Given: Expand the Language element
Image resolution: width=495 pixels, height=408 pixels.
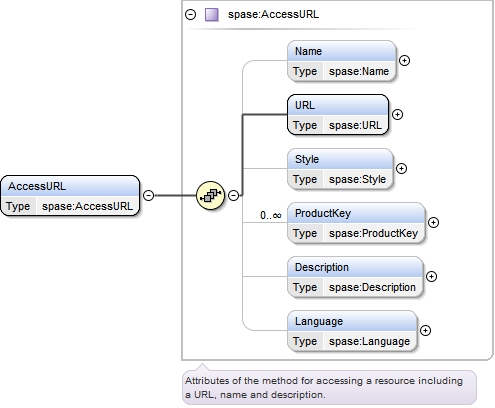Looking at the screenshot, I should click(x=425, y=331).
